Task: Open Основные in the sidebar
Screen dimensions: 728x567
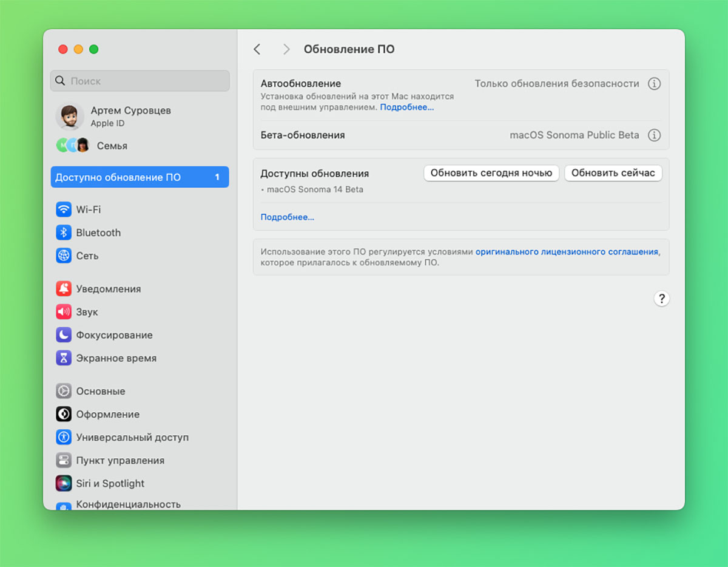Action: [100, 391]
